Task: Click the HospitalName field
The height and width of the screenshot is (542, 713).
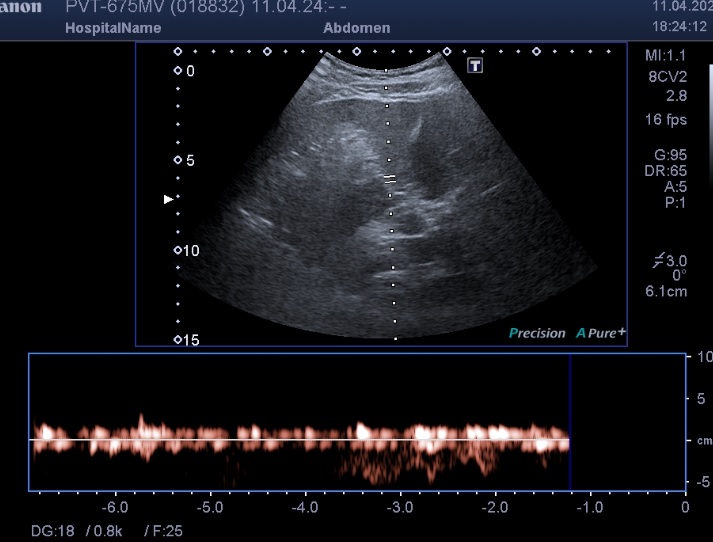Action: (111, 28)
